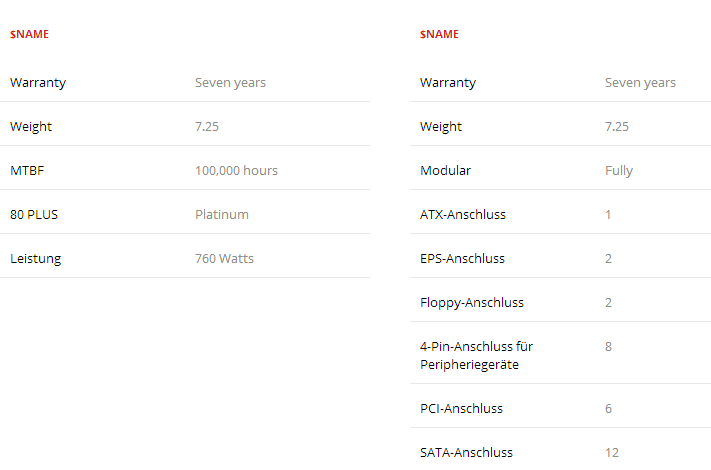
Task: Click 4-Pin-Anschluss für Peripheriegeräte label
Action: [x=476, y=356]
